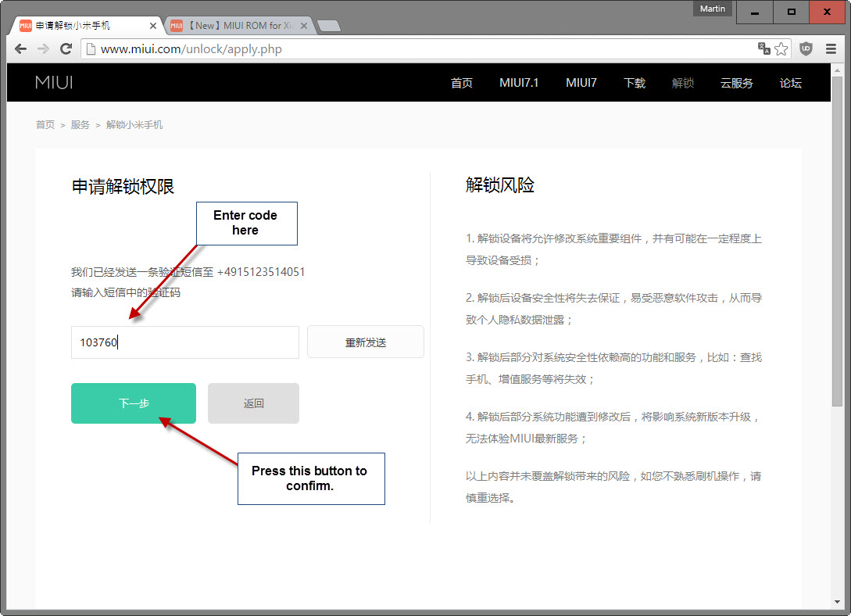Click the Martin profile button
Viewport: 851px width, 616px height.
tap(712, 9)
